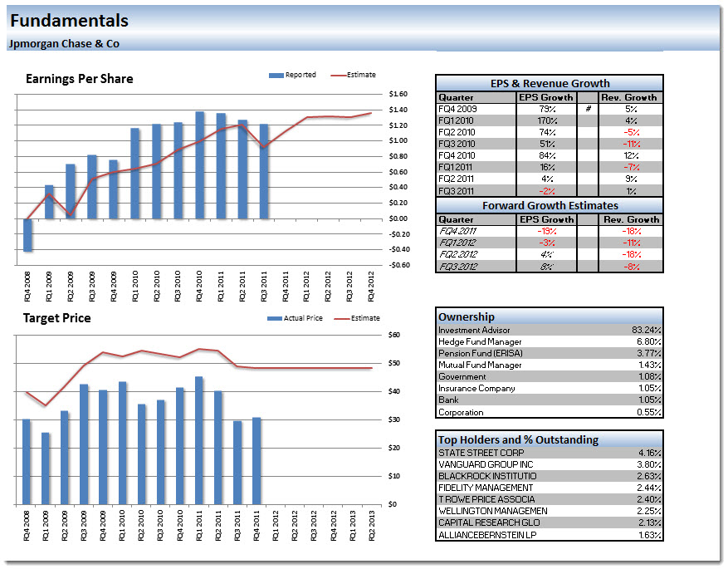Select the 9% revenue growth cell
This screenshot has width=728, height=569.
[x=631, y=179]
